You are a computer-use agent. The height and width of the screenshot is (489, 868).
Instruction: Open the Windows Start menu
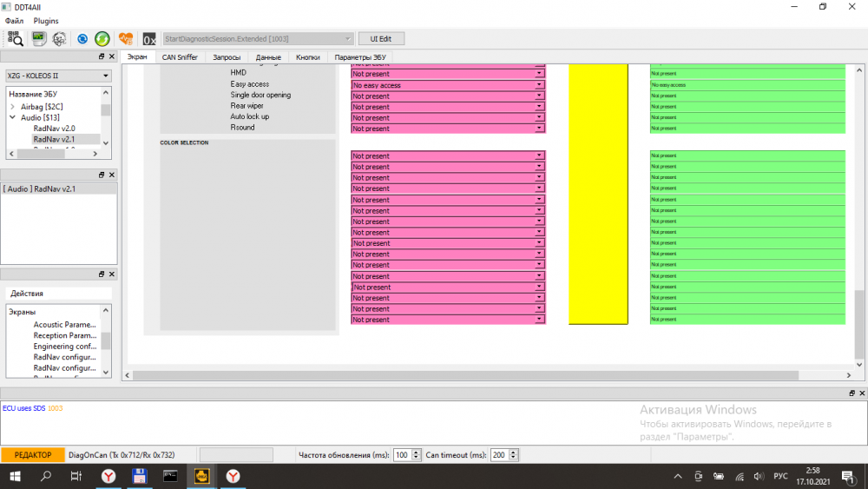coord(15,476)
